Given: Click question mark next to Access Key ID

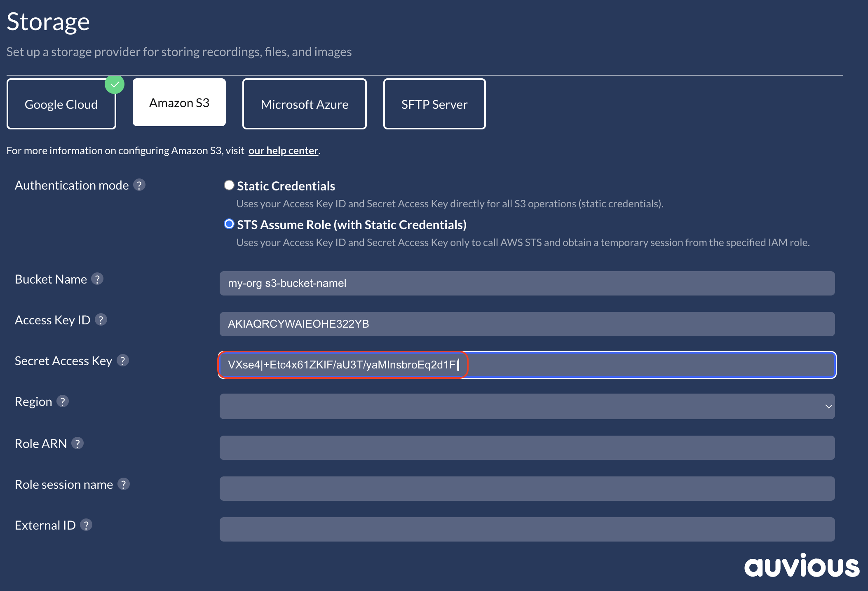Looking at the screenshot, I should coord(101,319).
